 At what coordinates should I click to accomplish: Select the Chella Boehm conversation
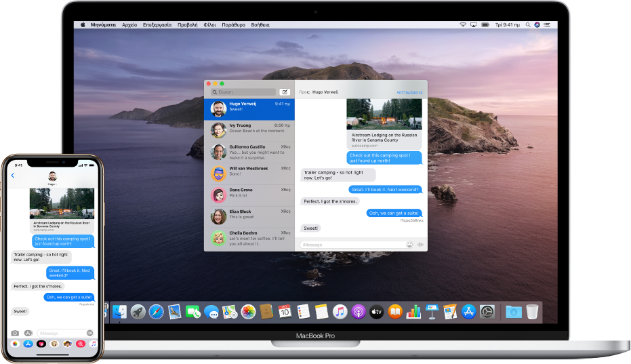(x=249, y=238)
